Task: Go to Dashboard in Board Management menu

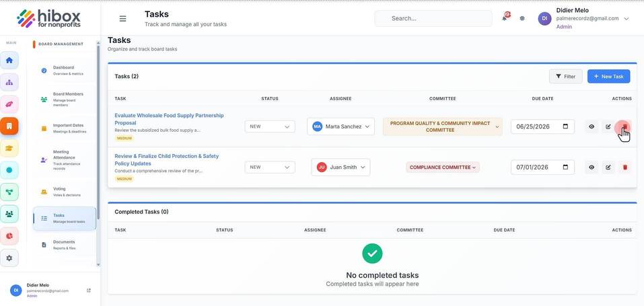Action: click(x=64, y=71)
